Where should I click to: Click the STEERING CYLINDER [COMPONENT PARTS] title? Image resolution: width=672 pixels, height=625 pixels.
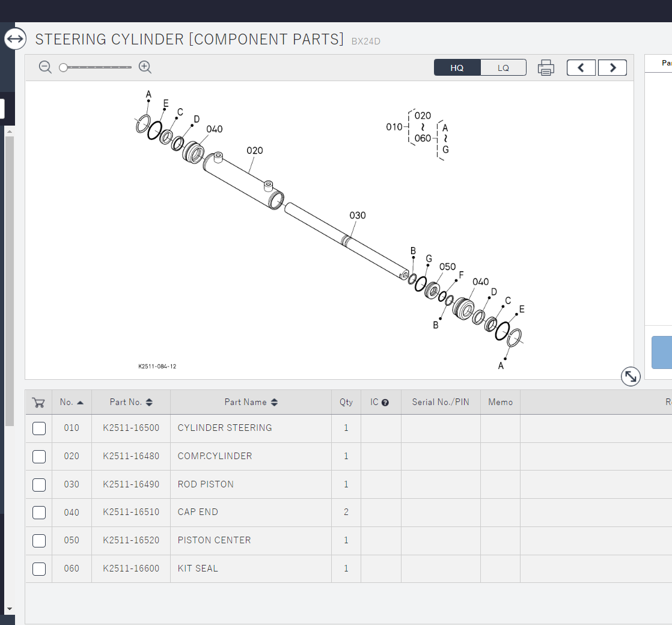tap(189, 40)
